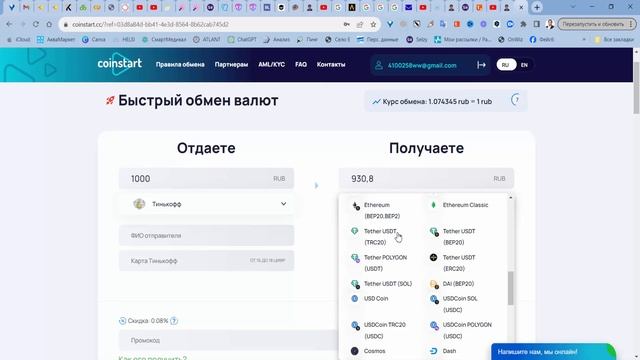This screenshot has width=640, height=360.
Task: Click the Курс обмена rate text
Action: [437, 101]
